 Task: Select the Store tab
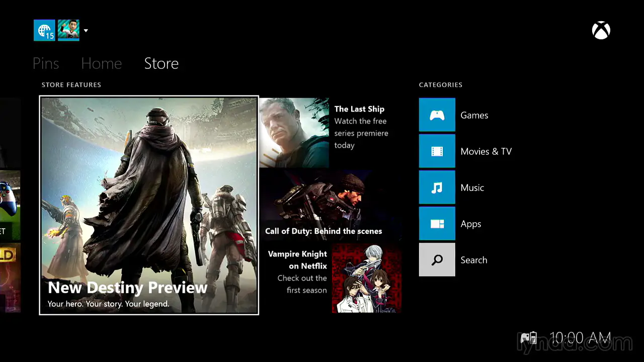162,63
